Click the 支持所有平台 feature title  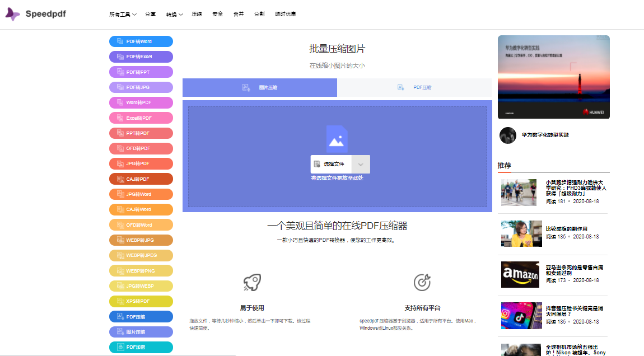[x=422, y=308]
